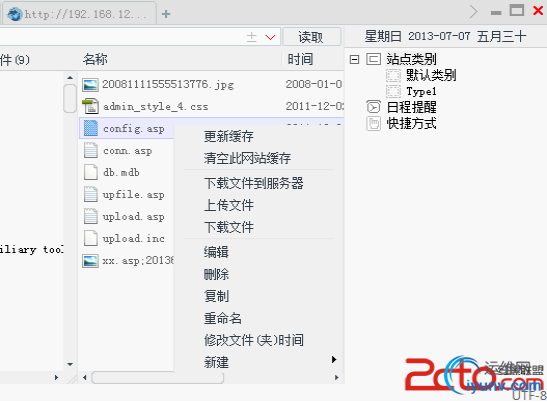The height and width of the screenshot is (402, 547).
Task: Click the 读取 button
Action: (x=312, y=37)
